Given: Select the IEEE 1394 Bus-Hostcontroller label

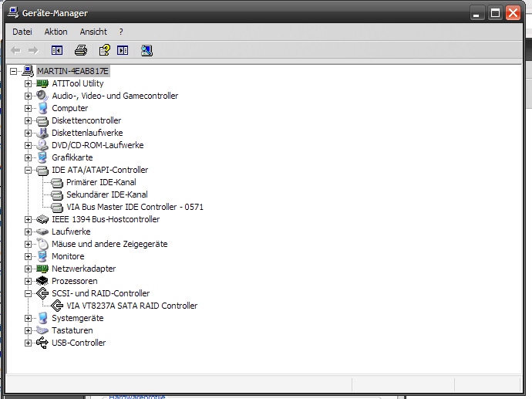Looking at the screenshot, I should (x=106, y=219).
